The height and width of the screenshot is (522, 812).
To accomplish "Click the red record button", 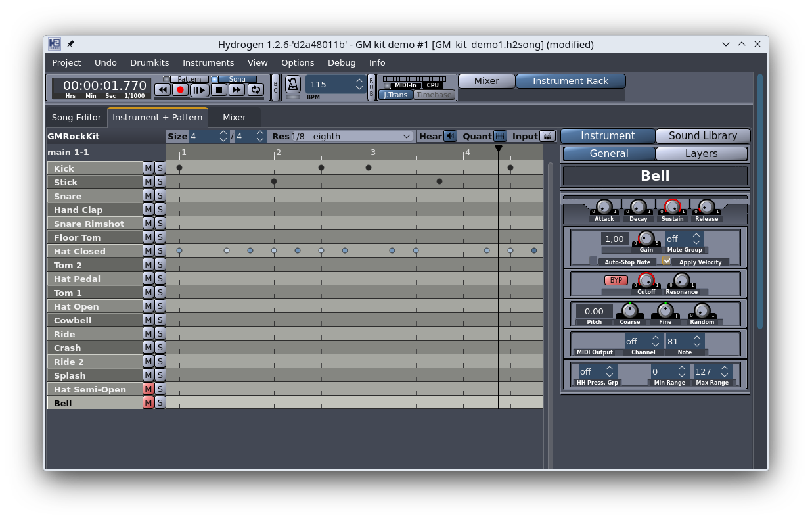I will point(181,89).
